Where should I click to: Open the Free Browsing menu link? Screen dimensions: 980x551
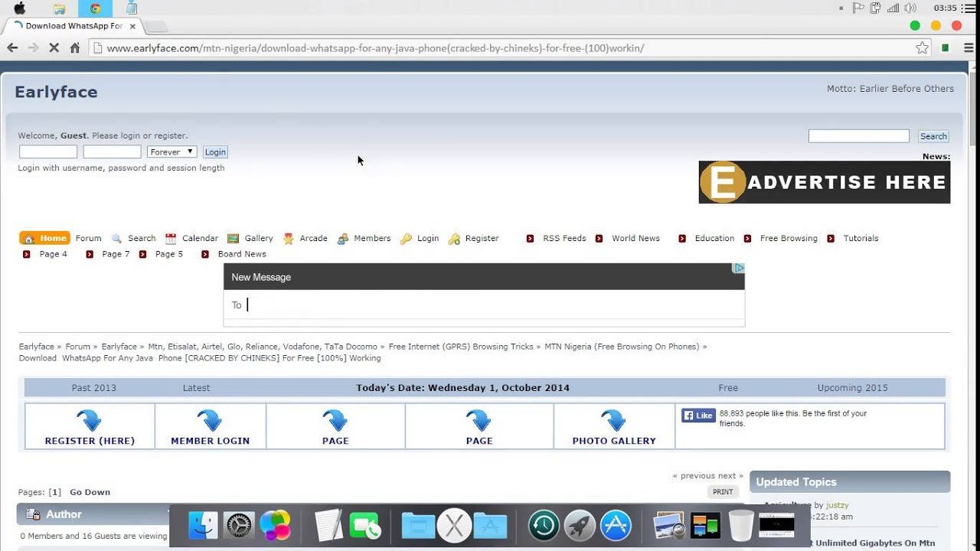point(789,238)
